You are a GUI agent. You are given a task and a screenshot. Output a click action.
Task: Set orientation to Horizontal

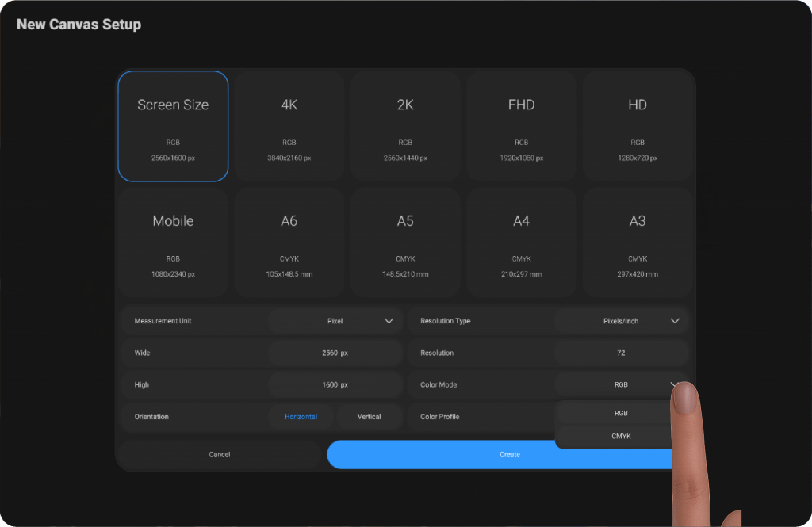pos(301,417)
